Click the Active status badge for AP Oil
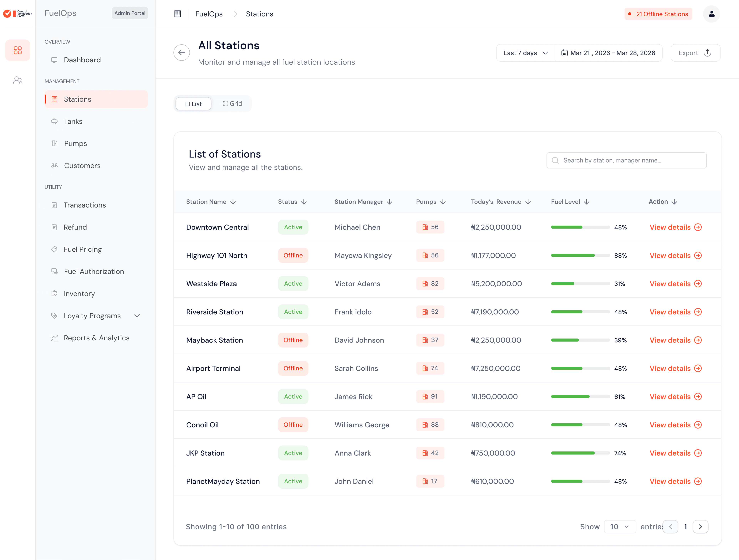The height and width of the screenshot is (560, 739). tap(293, 397)
